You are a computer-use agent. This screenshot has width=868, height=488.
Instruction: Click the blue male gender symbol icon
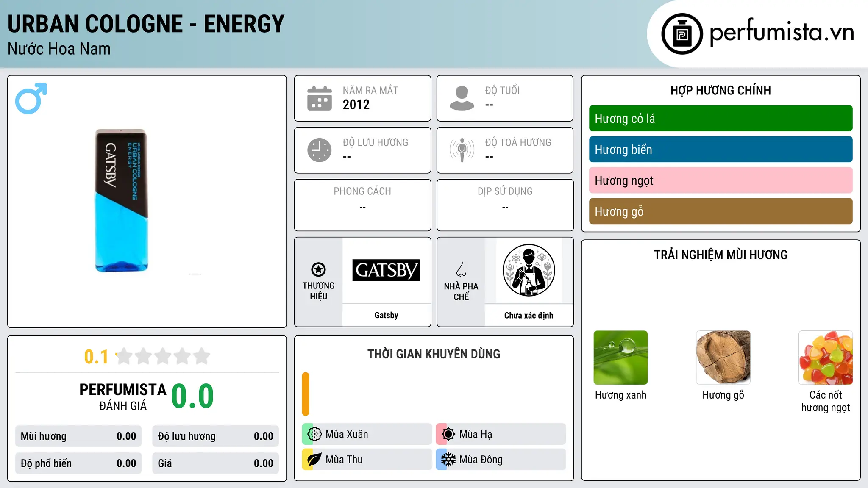(x=31, y=98)
